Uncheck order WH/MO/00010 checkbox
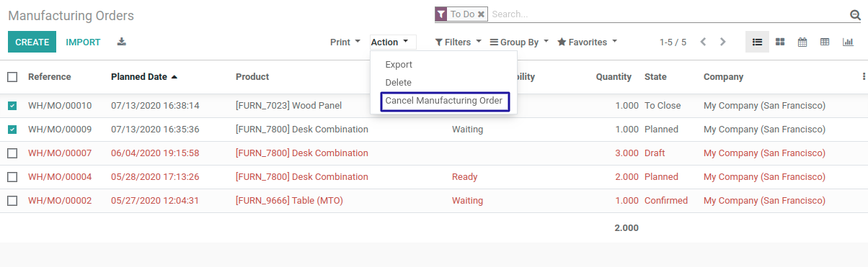The image size is (868, 267). tap(12, 106)
